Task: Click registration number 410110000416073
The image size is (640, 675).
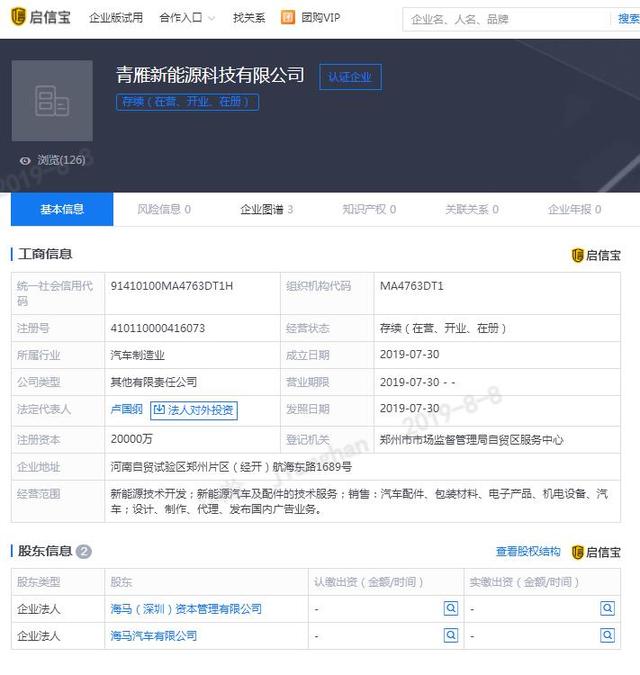Action: 158,328
